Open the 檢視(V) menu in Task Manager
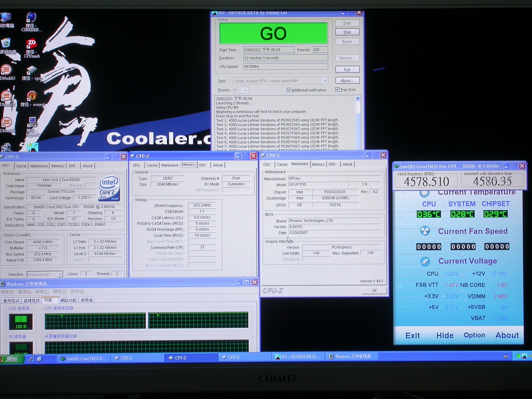This screenshot has height=399, width=532. click(42, 292)
